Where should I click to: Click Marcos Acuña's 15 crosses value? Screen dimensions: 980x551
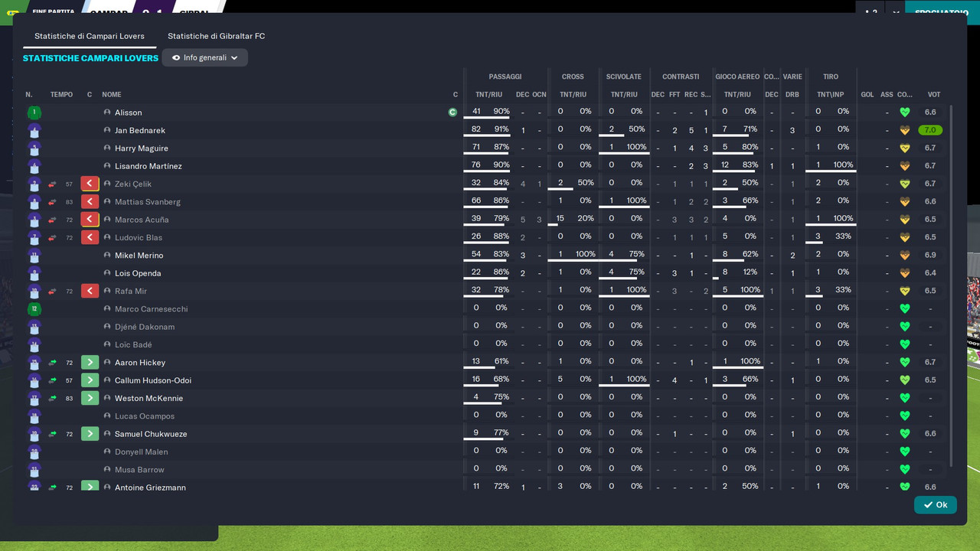click(560, 219)
